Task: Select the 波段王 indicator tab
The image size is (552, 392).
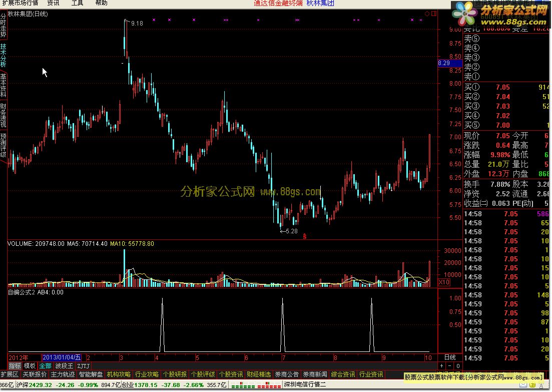Action: pyautogui.click(x=64, y=366)
